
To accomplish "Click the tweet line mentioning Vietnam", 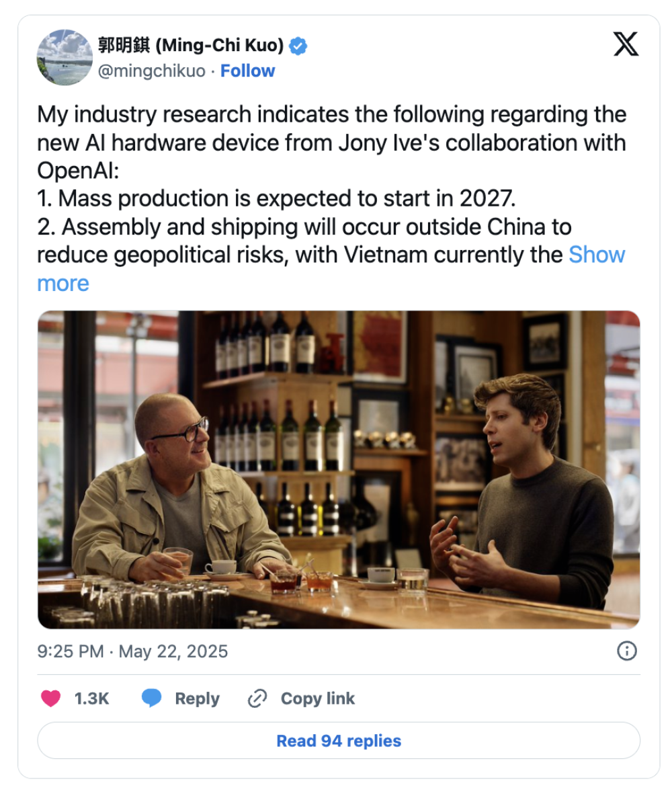I will pos(300,255).
